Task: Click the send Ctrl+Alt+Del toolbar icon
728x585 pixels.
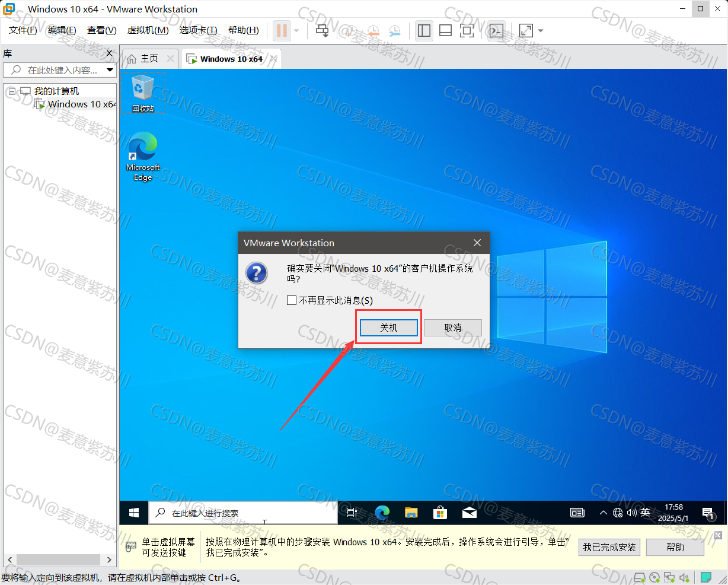Action: click(x=323, y=30)
